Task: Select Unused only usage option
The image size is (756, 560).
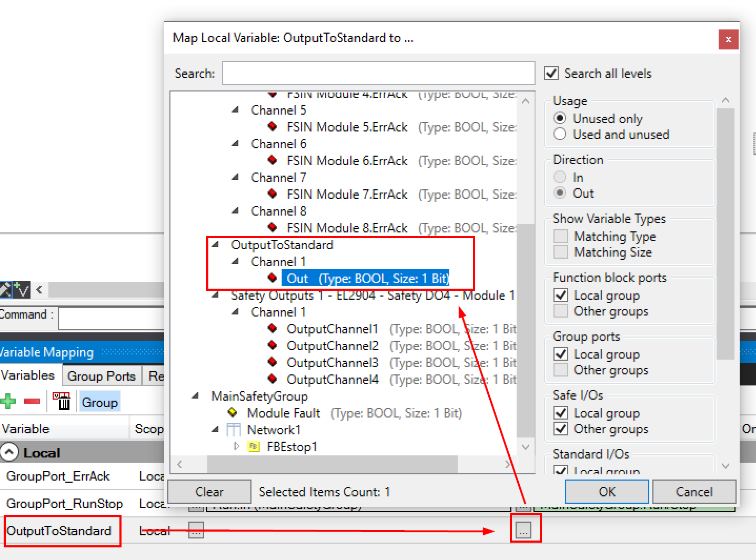Action: coord(560,118)
